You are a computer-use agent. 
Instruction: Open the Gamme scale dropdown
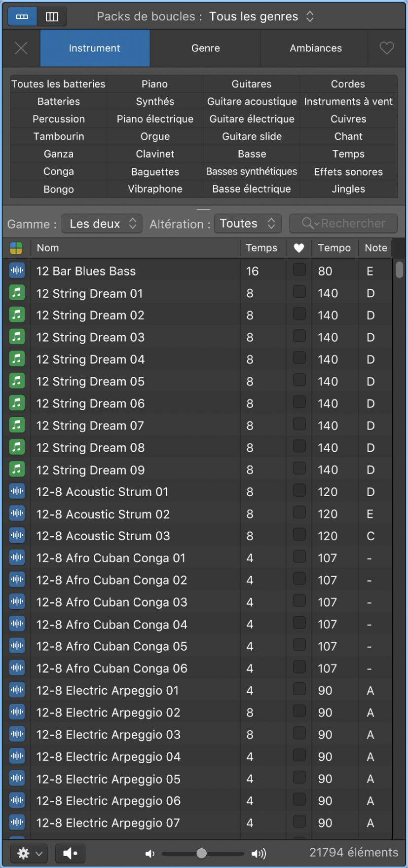pos(102,224)
